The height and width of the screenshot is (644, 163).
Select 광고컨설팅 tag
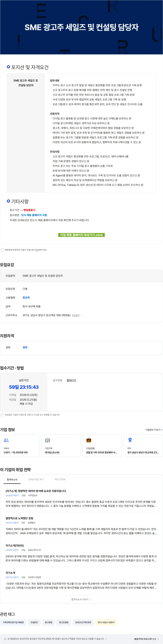pos(64,622)
